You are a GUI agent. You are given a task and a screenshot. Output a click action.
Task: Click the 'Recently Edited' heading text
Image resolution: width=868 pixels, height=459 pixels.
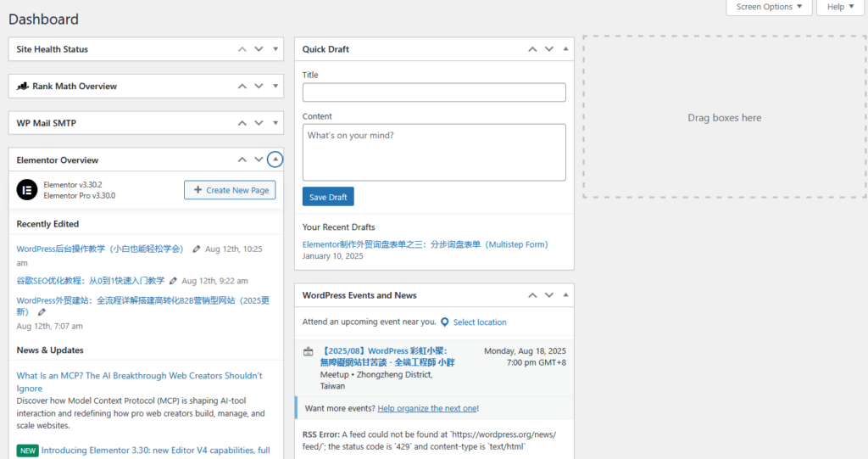point(47,224)
